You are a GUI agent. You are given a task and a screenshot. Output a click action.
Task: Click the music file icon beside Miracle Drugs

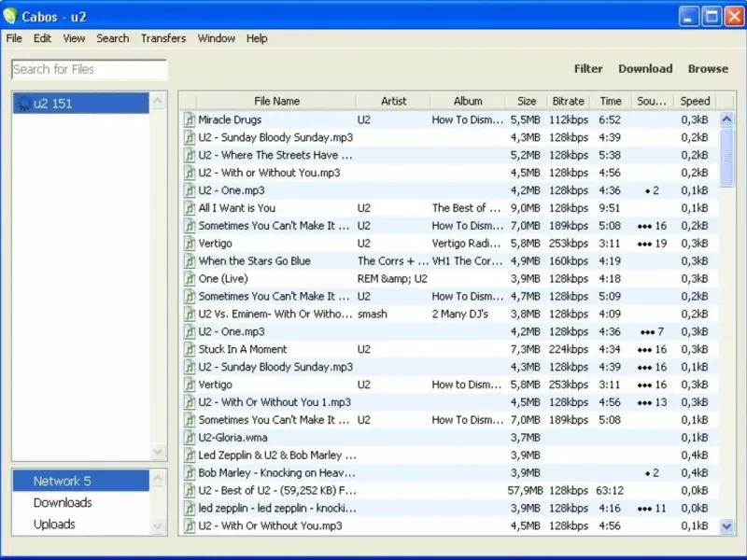(190, 119)
